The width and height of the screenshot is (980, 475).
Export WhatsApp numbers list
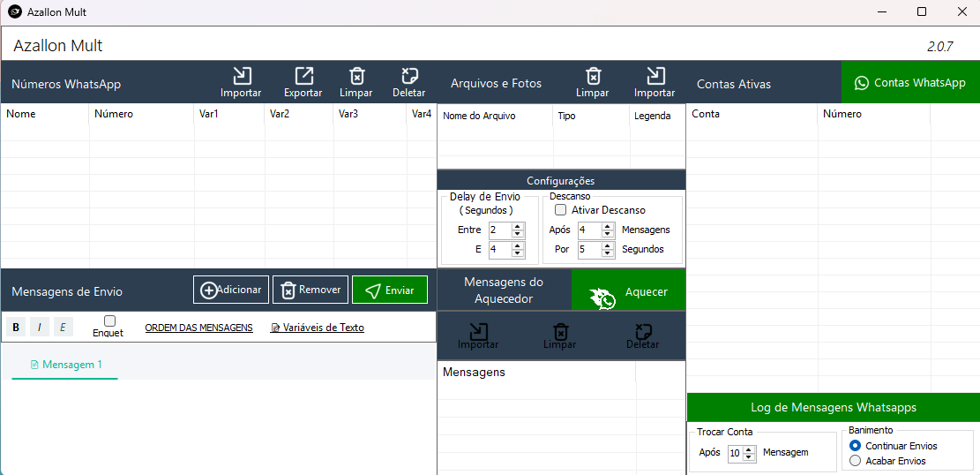(303, 83)
